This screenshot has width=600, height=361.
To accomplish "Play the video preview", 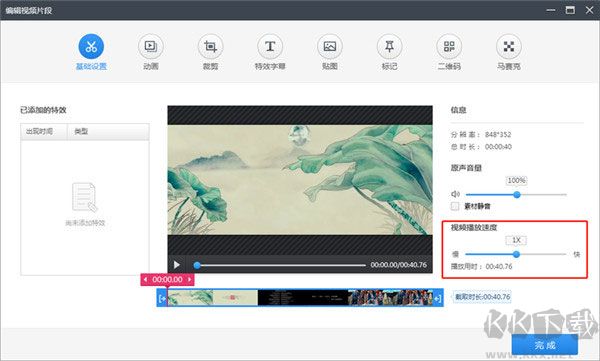I will pos(177,265).
